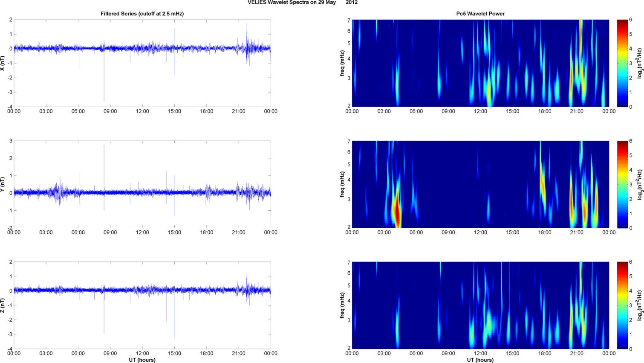Click the 0 tick on bottom colorbar

click(631, 349)
